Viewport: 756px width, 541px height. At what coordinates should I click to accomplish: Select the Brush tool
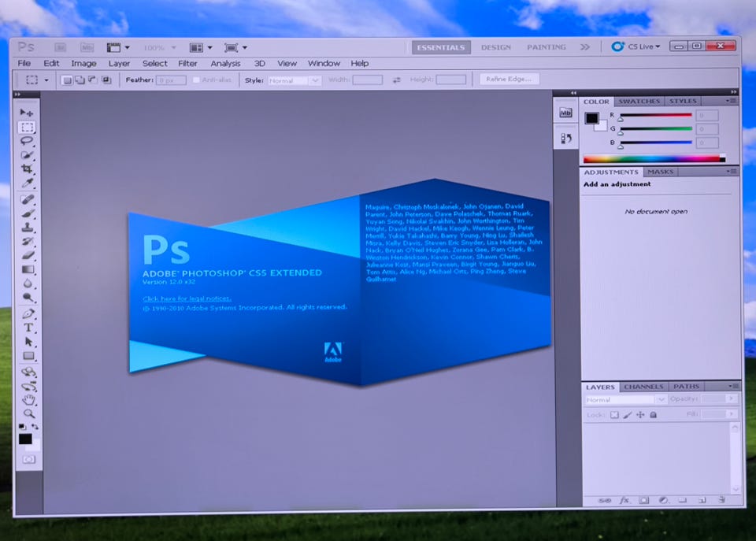point(28,213)
